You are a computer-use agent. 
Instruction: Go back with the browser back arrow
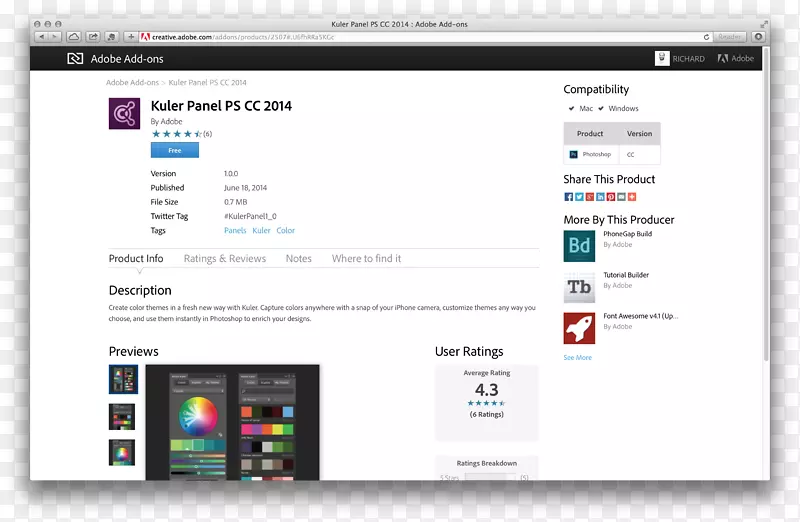pos(42,37)
